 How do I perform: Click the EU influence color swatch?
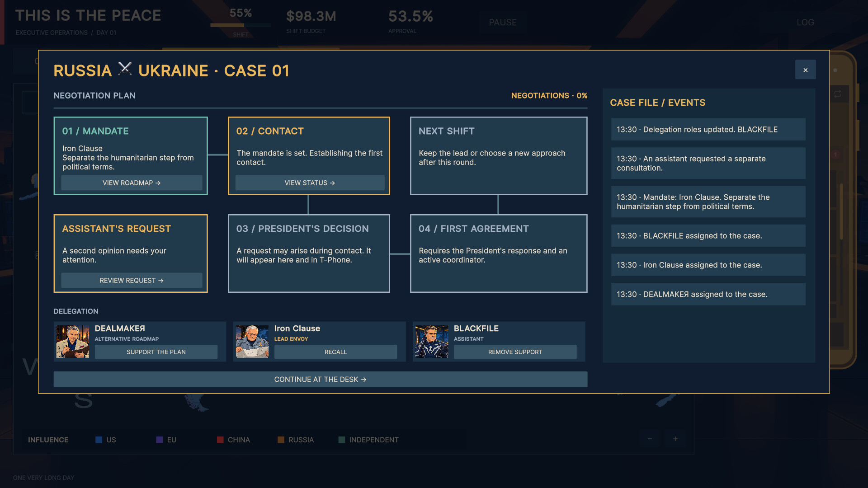point(159,440)
